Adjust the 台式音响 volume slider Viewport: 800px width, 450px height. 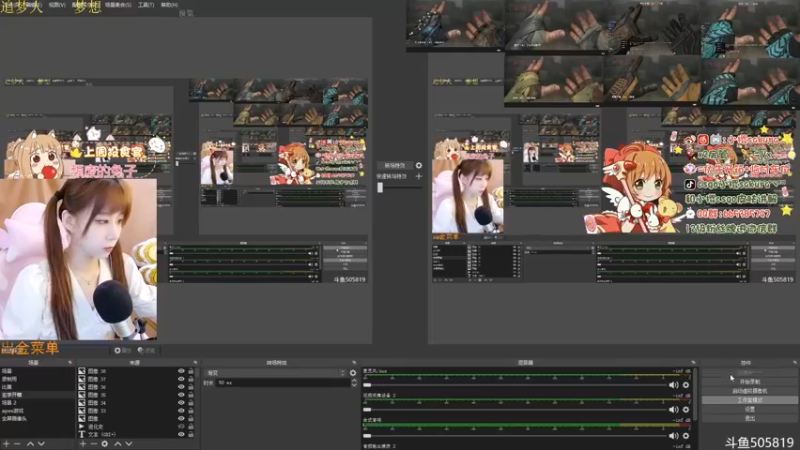[x=514, y=436]
